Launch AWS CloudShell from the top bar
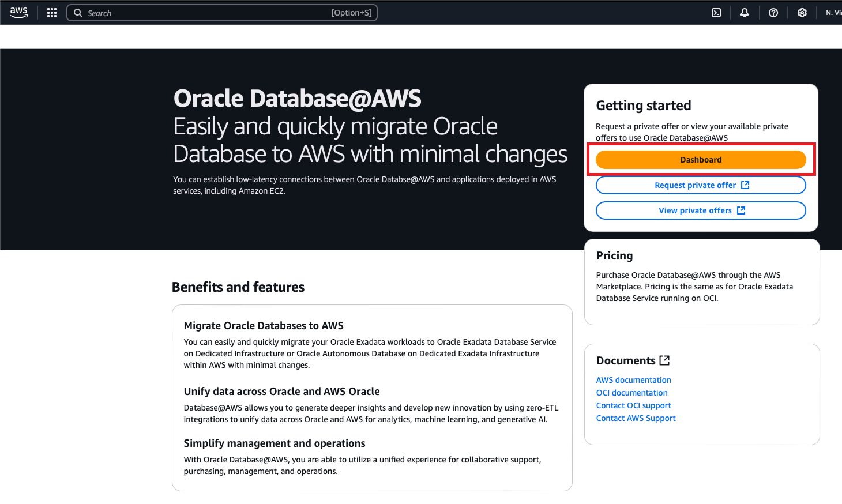Image resolution: width=842 pixels, height=504 pixels. [716, 12]
